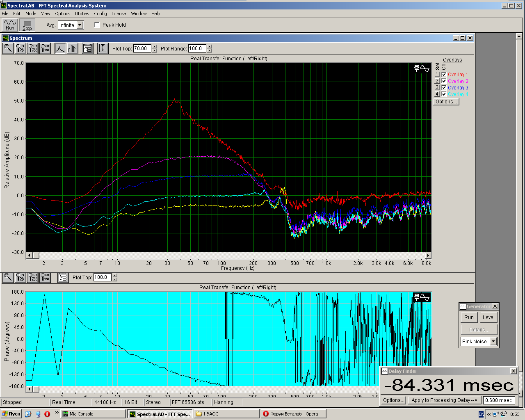Open the License menu
This screenshot has width=525, height=420.
(119, 14)
